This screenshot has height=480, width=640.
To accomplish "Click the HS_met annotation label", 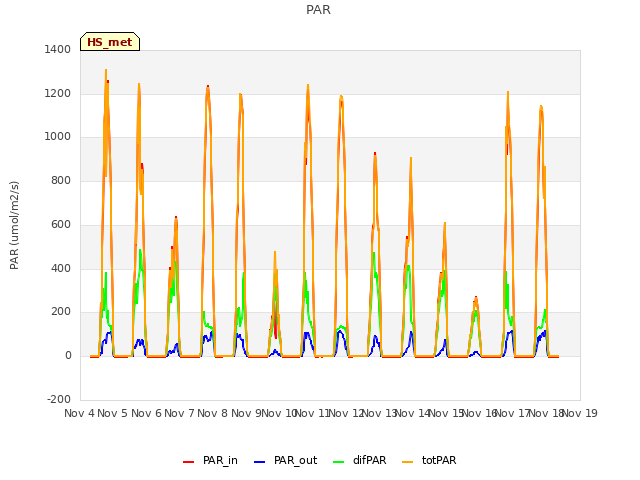I will click(x=110, y=42).
